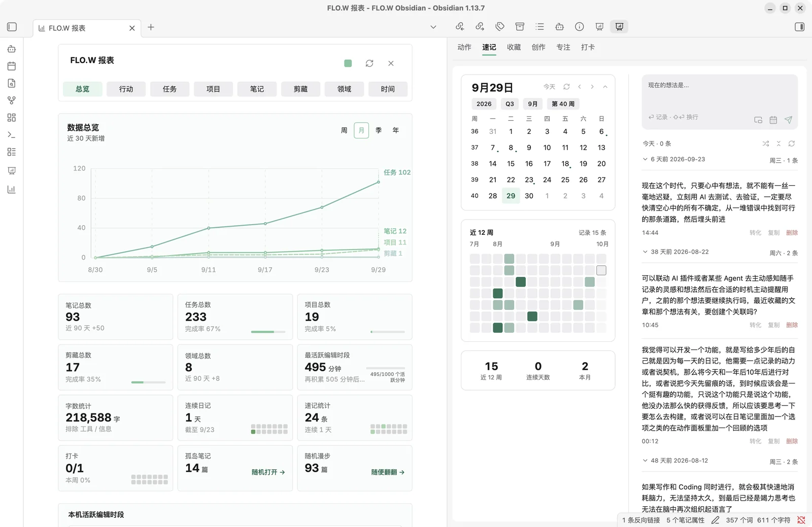Screen dimensions: 812x527
Task: Collapse the 6 天前 2026-09-23 group
Action: [x=645, y=159]
